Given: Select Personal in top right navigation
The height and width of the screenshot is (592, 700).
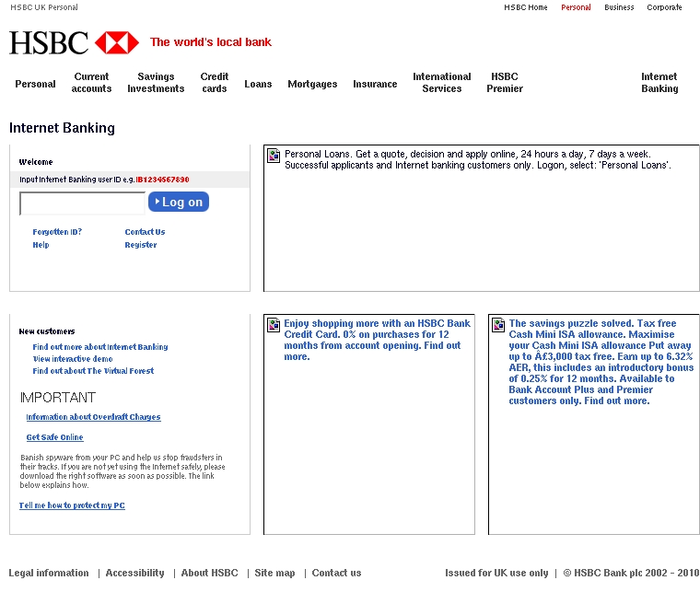Looking at the screenshot, I should 576,7.
